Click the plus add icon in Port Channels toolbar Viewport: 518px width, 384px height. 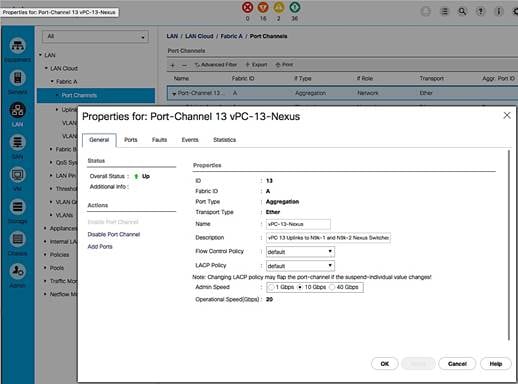[172, 65]
